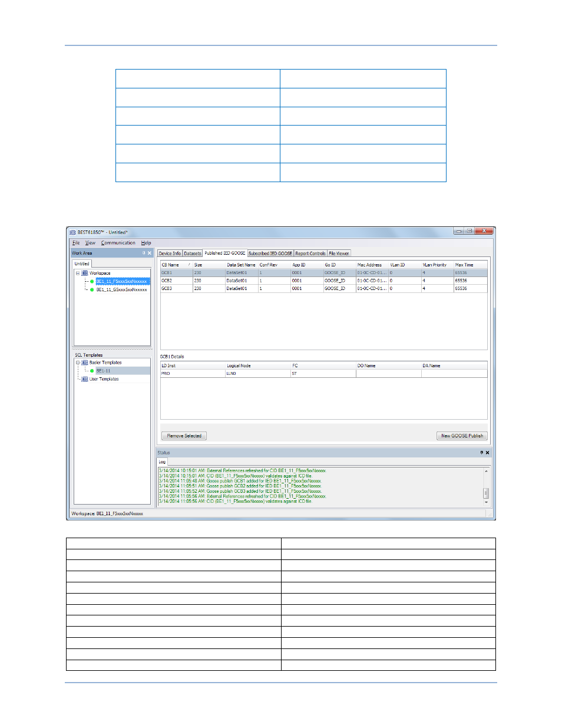Viewport: 562px width, 728px height.
Task: Click the New GOOSE Publish button
Action: point(462,436)
